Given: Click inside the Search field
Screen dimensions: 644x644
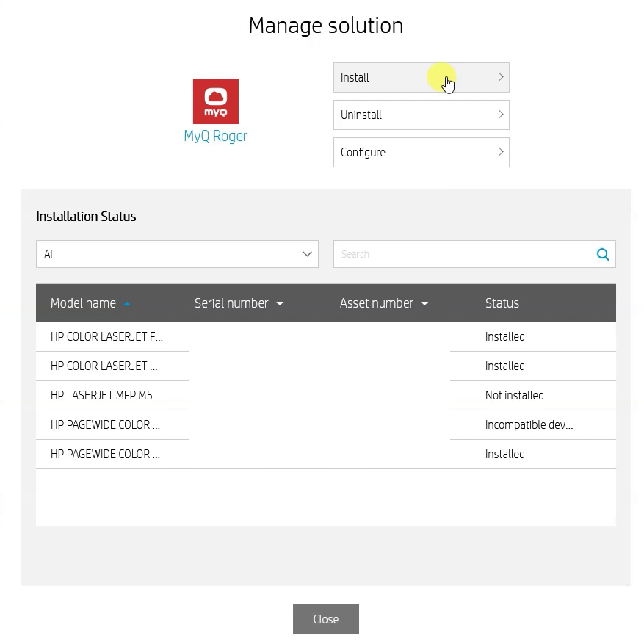Looking at the screenshot, I should [441, 254].
